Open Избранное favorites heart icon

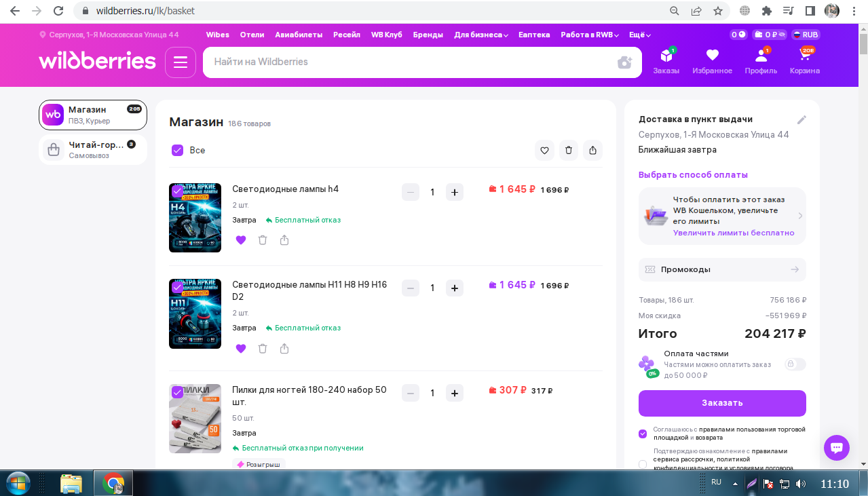(712, 61)
